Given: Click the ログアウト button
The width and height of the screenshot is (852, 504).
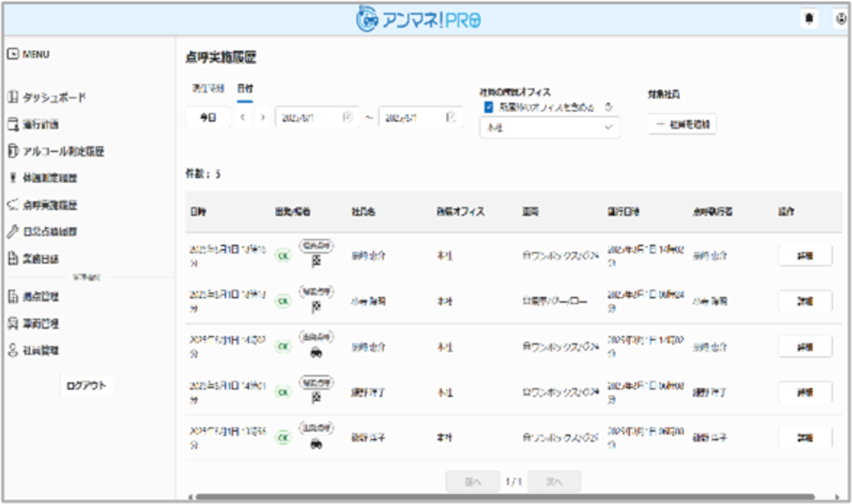Looking at the screenshot, I should coord(87,386).
